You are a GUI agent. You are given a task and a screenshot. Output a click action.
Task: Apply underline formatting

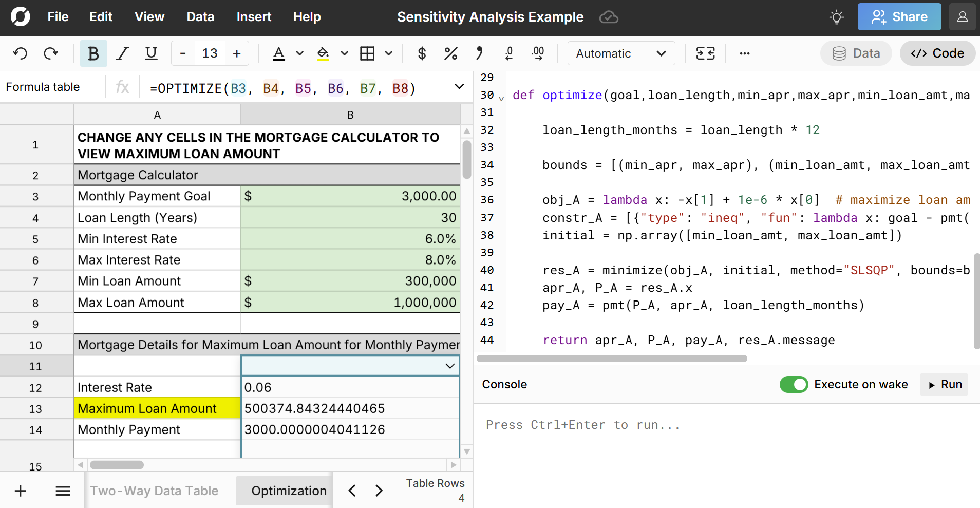tap(151, 53)
